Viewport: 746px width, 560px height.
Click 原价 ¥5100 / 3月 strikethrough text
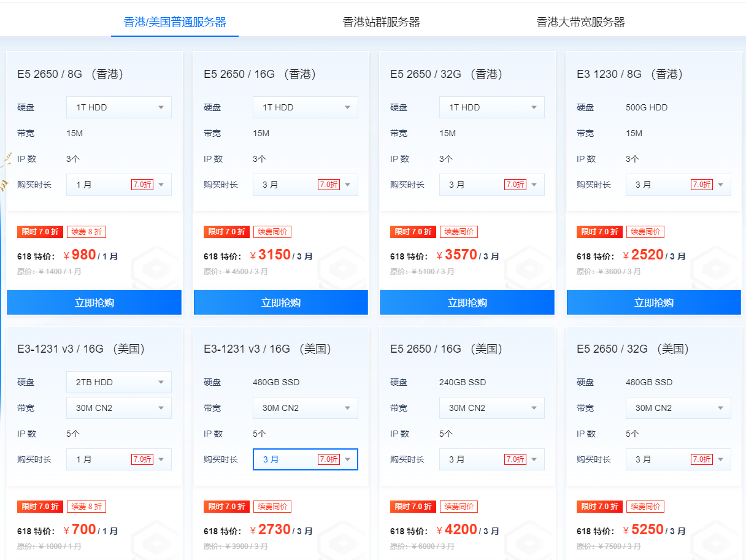(422, 271)
